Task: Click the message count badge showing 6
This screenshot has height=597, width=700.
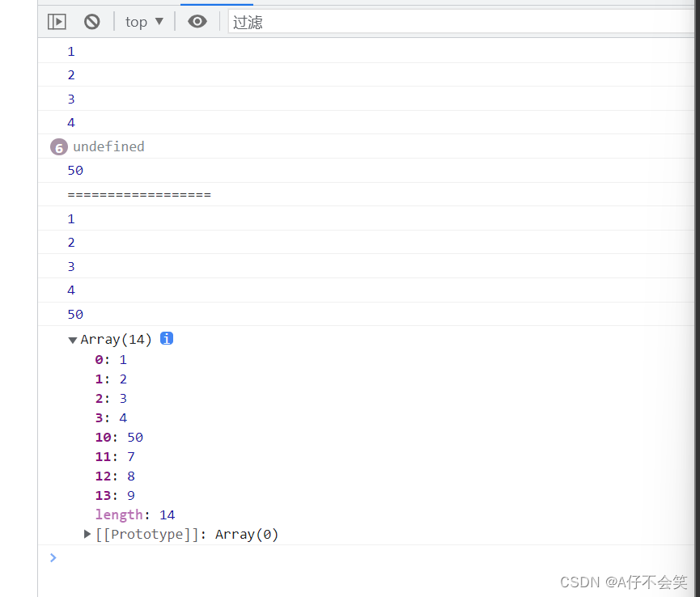Action: 58,146
